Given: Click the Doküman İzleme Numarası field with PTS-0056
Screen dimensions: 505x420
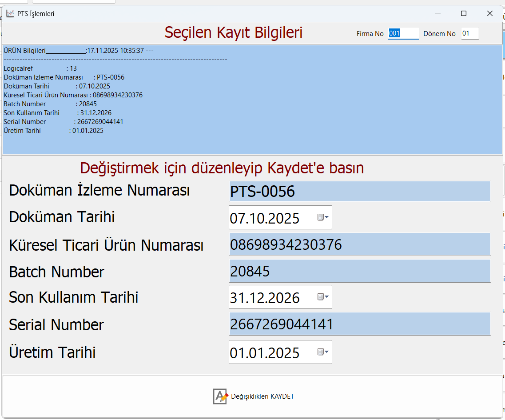Looking at the screenshot, I should 359,192.
